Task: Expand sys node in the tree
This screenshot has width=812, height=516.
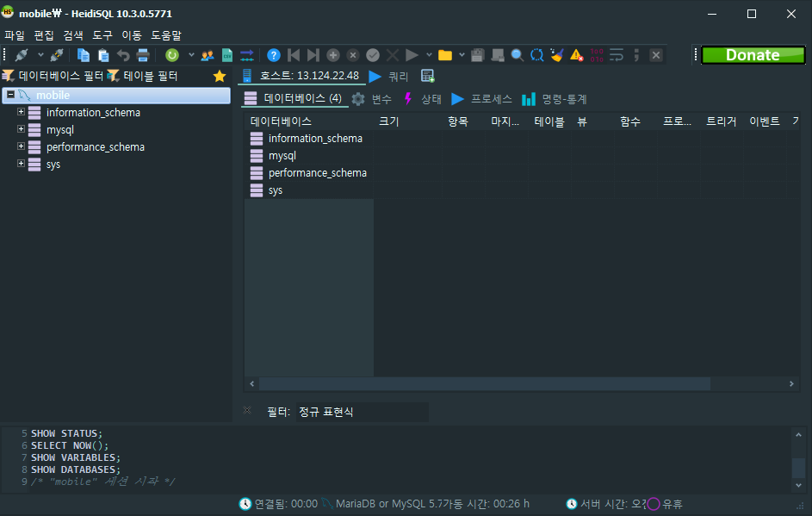Action: pos(21,163)
